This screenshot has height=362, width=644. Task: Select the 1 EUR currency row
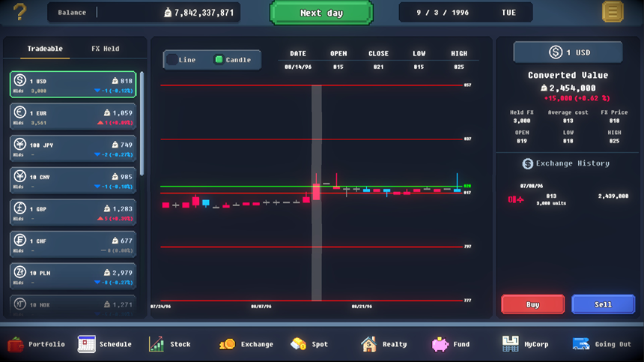[73, 117]
